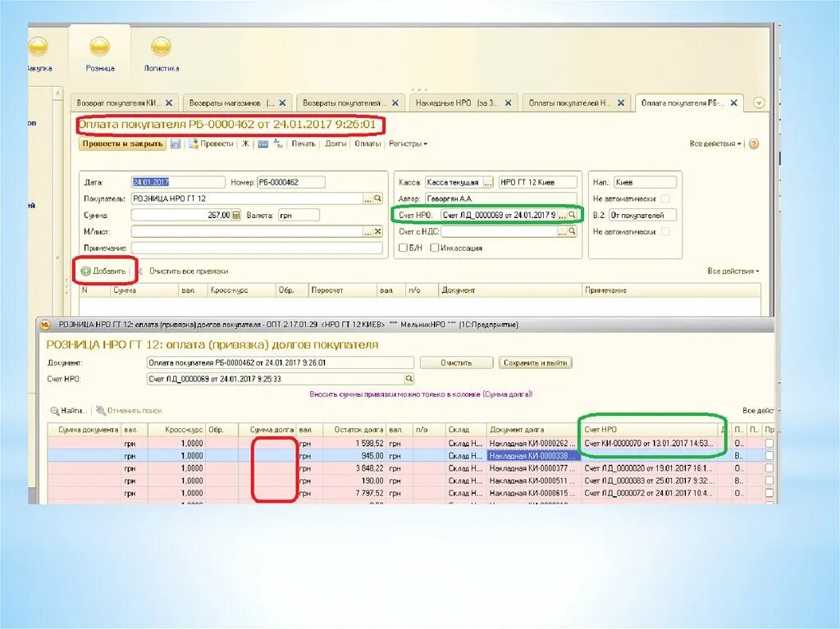Open calculator icon in Сумма field

236,215
